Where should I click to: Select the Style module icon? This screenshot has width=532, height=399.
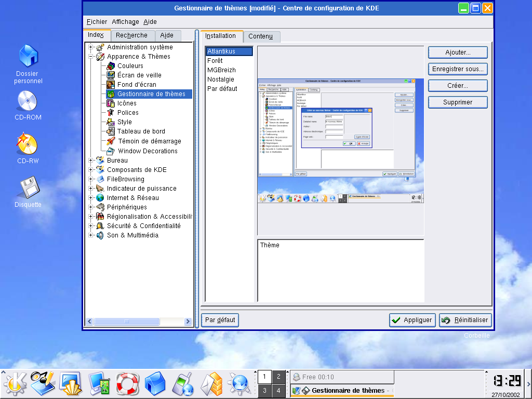point(111,122)
